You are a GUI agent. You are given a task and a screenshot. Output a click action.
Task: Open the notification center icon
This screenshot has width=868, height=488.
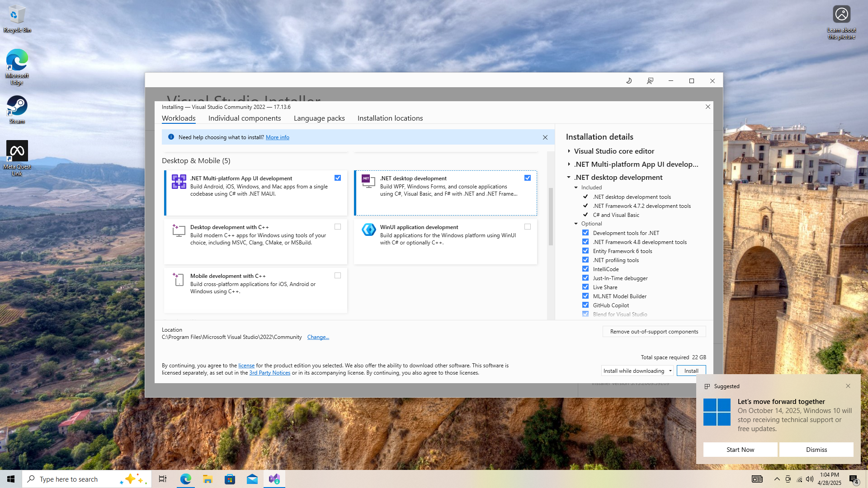point(854,479)
